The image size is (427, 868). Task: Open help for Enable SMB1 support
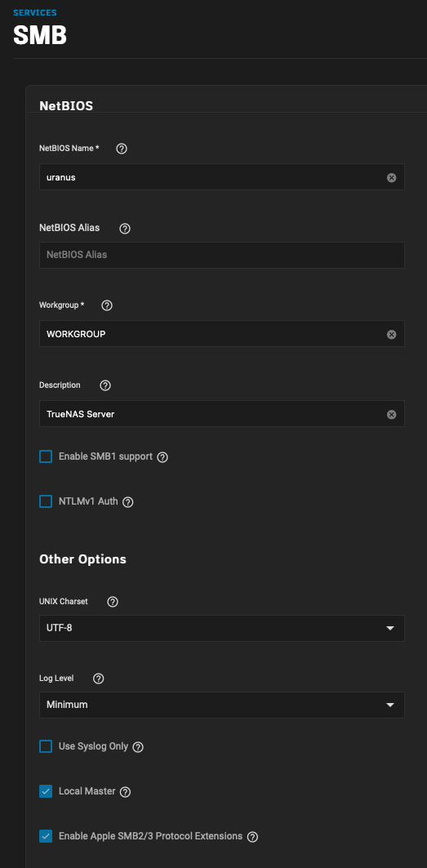[x=162, y=457]
